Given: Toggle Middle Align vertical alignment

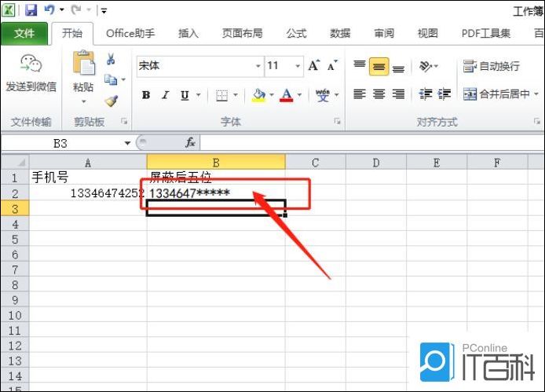Looking at the screenshot, I should [x=379, y=66].
